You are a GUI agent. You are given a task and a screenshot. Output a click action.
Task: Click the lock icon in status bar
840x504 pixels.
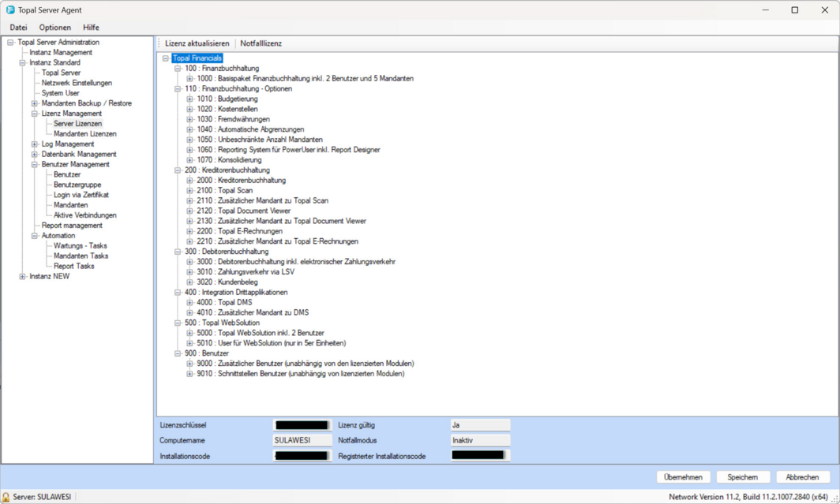[x=6, y=497]
